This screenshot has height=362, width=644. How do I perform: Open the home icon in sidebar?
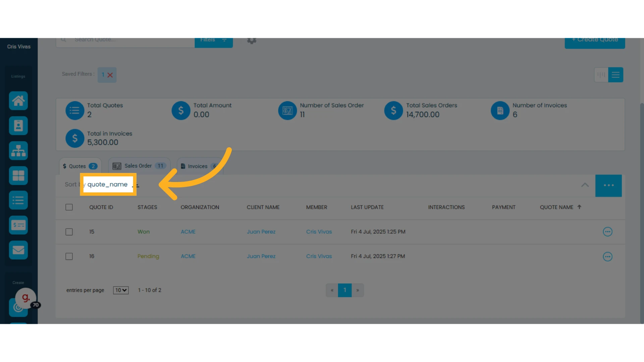[18, 101]
